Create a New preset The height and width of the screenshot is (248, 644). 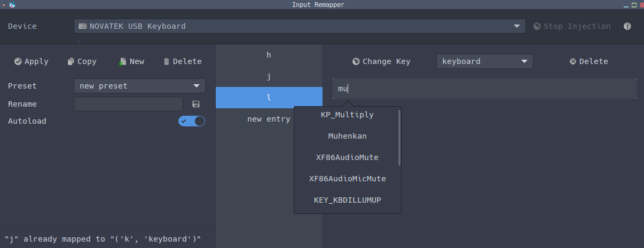click(x=131, y=61)
